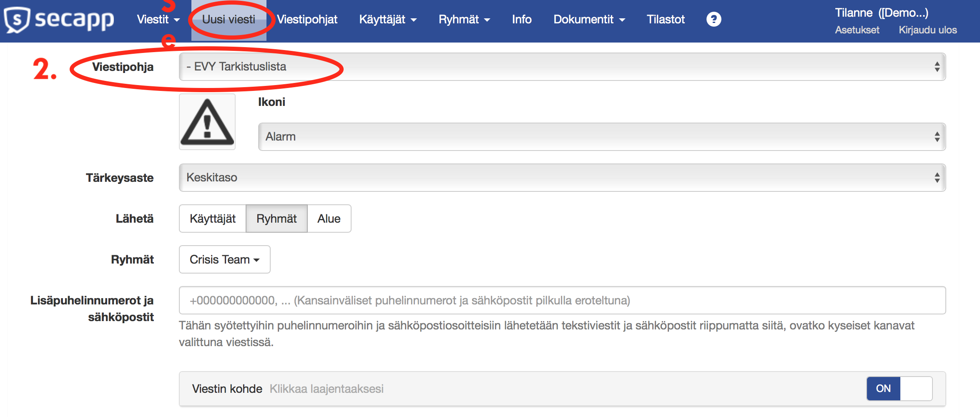Expand the Käyttäjät navigation menu

pos(388,20)
